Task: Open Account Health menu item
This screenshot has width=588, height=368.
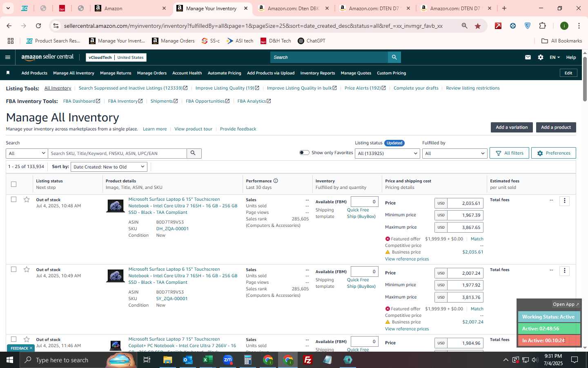Action: pos(187,73)
